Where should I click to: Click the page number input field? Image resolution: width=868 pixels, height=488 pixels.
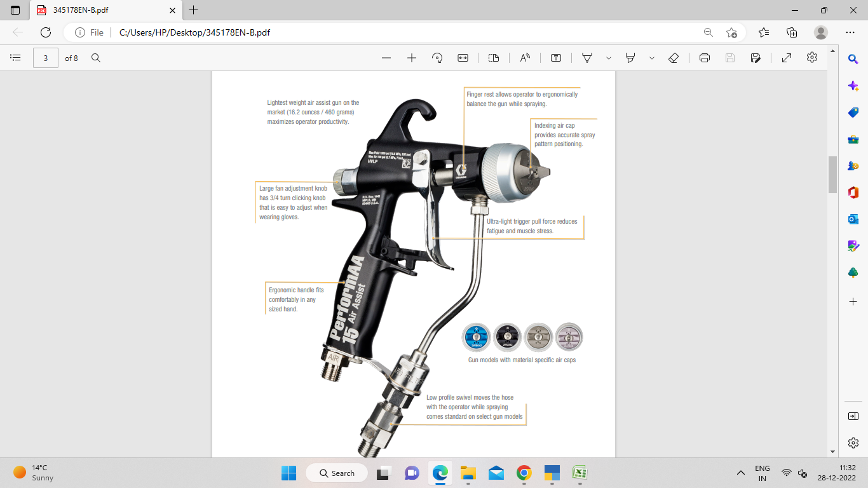(46, 58)
